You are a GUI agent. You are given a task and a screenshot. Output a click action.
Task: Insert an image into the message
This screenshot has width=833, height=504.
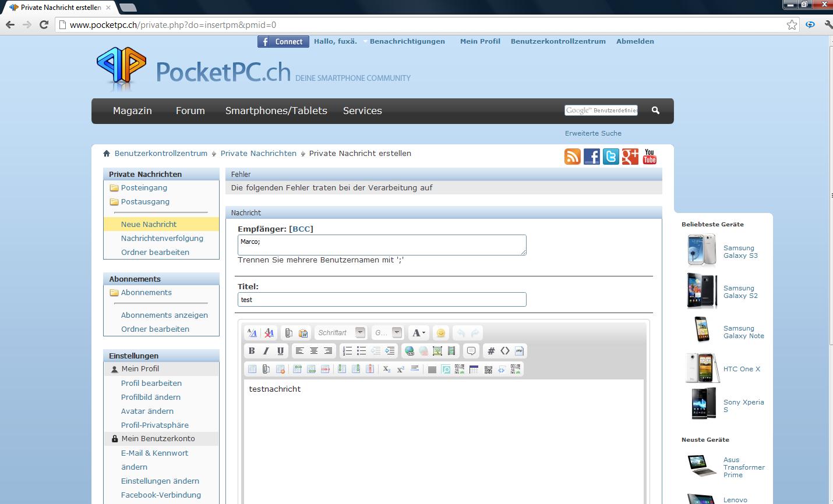[x=437, y=351]
